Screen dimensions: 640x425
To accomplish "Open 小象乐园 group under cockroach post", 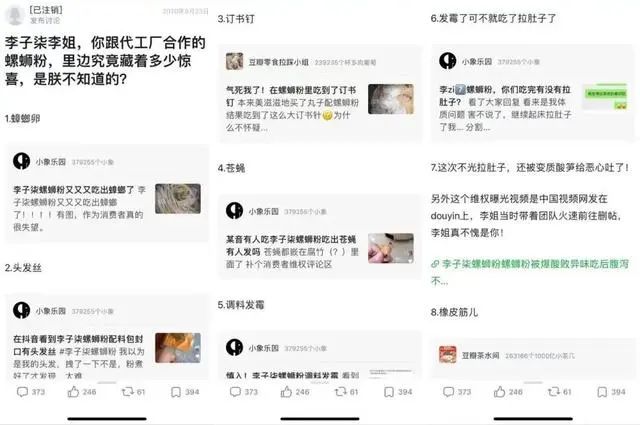I will click(51, 162).
